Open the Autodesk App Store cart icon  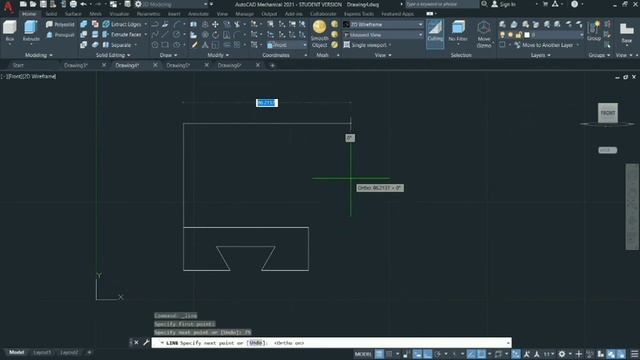point(545,4)
